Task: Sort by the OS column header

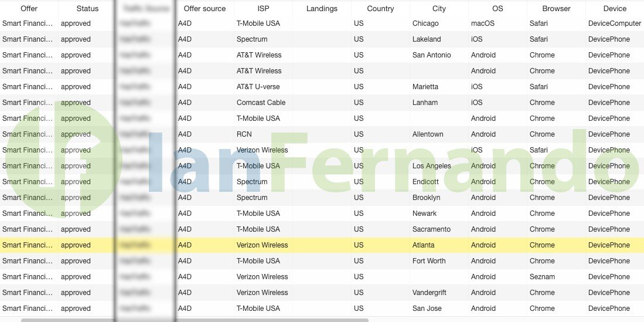Action: click(498, 8)
